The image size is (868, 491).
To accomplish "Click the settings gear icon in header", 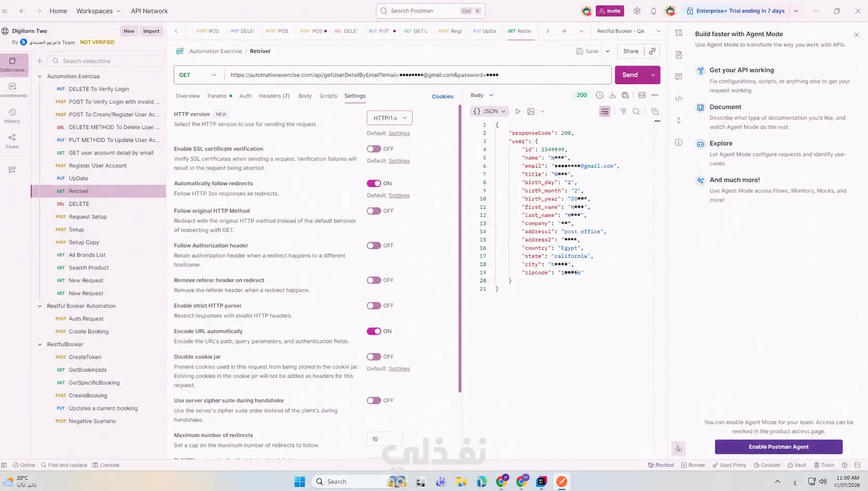I will (x=637, y=11).
